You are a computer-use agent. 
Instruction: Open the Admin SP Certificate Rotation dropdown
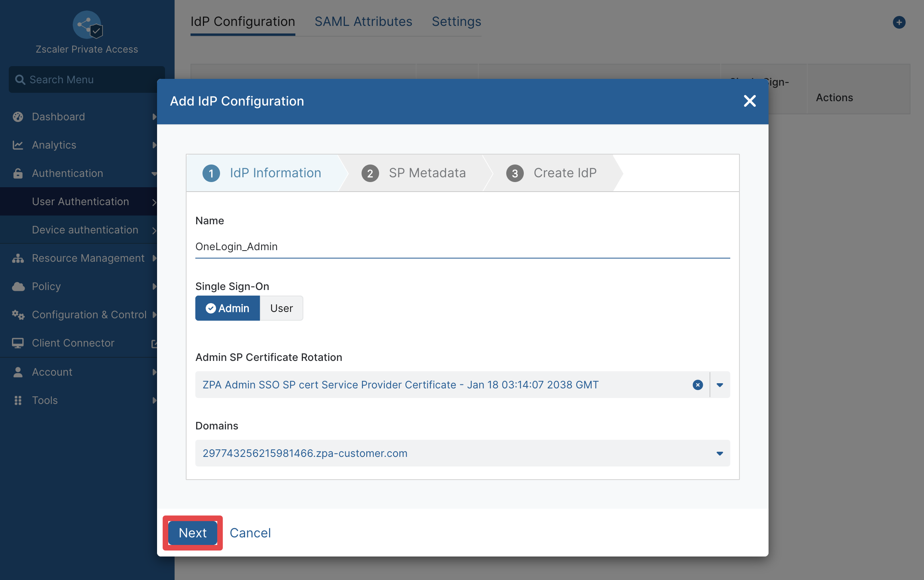(x=720, y=385)
